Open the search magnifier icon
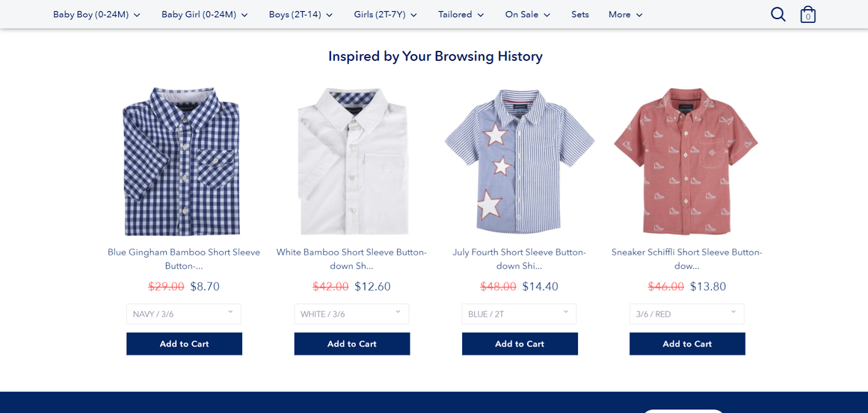This screenshot has width=868, height=413. pyautogui.click(x=778, y=14)
